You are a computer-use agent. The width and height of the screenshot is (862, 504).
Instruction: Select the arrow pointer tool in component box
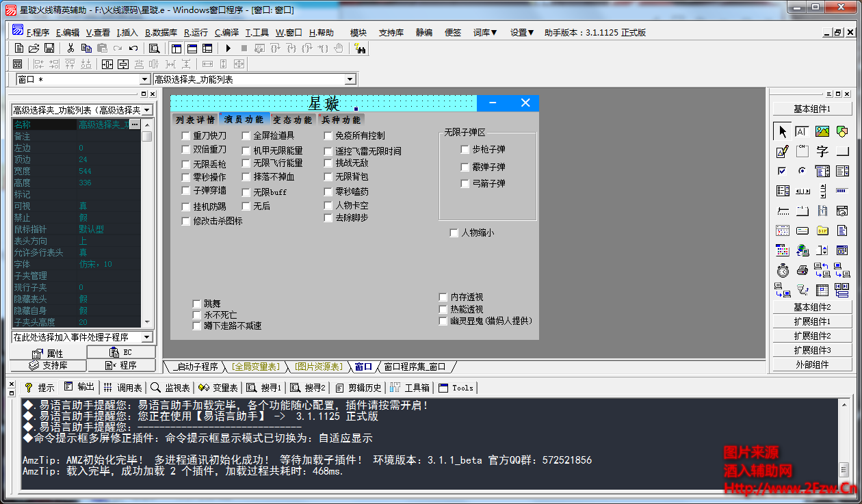[x=782, y=132]
